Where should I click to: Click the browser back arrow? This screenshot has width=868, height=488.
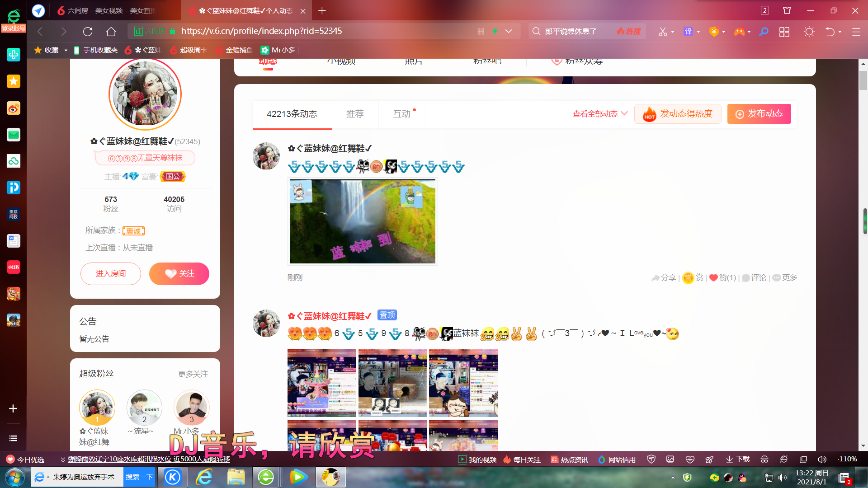(40, 31)
